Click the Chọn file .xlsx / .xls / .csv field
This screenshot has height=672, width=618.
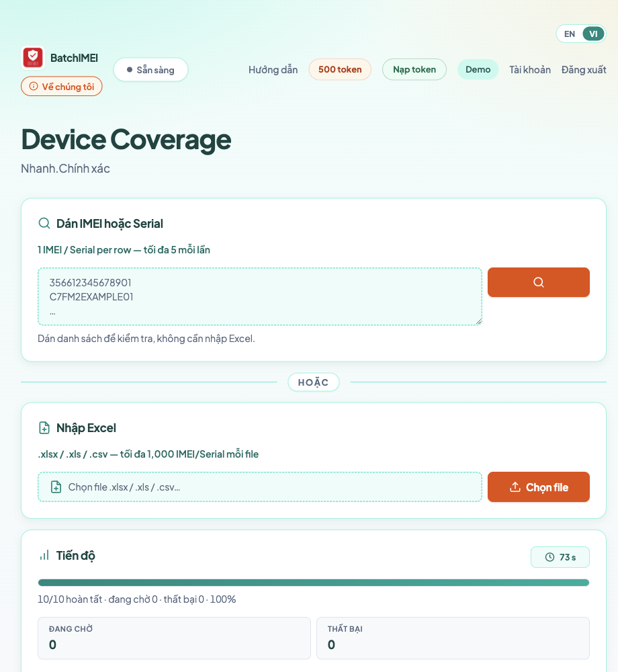click(x=260, y=487)
